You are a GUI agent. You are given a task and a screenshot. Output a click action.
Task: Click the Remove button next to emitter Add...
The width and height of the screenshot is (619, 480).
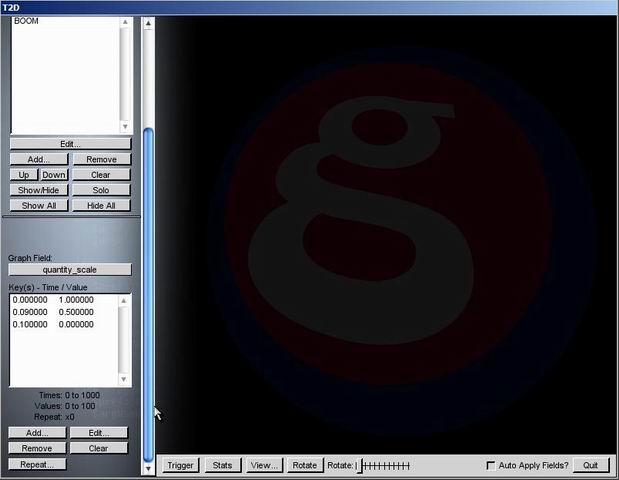[101, 159]
